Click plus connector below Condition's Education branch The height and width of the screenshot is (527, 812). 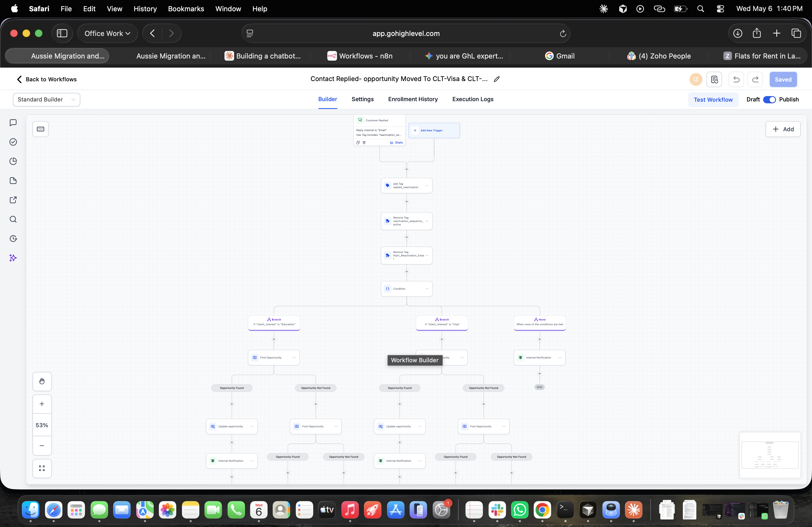(x=274, y=339)
